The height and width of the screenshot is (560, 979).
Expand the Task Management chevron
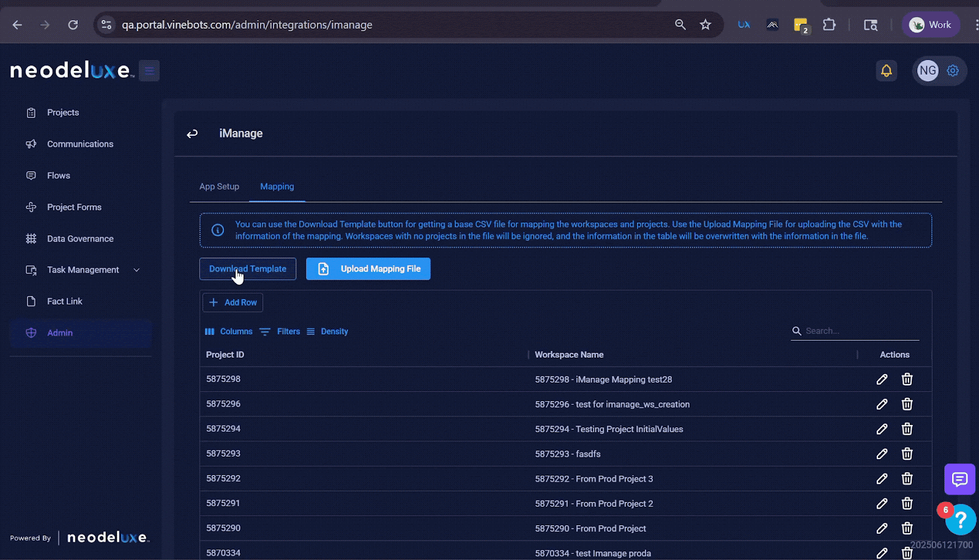(136, 270)
